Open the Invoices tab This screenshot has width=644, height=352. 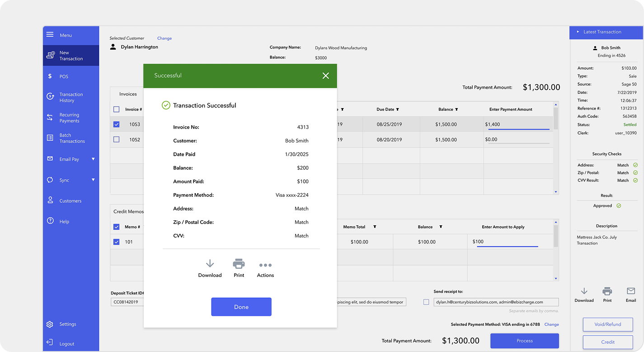tap(128, 94)
